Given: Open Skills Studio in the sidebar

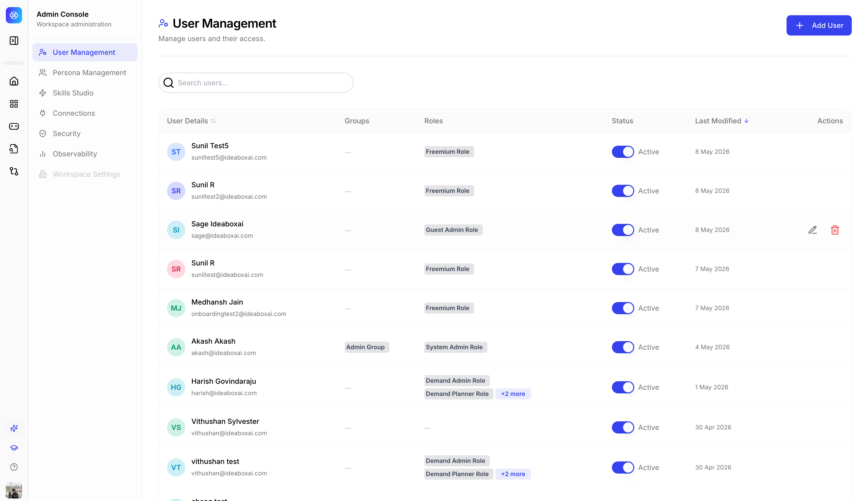Looking at the screenshot, I should click(85, 93).
